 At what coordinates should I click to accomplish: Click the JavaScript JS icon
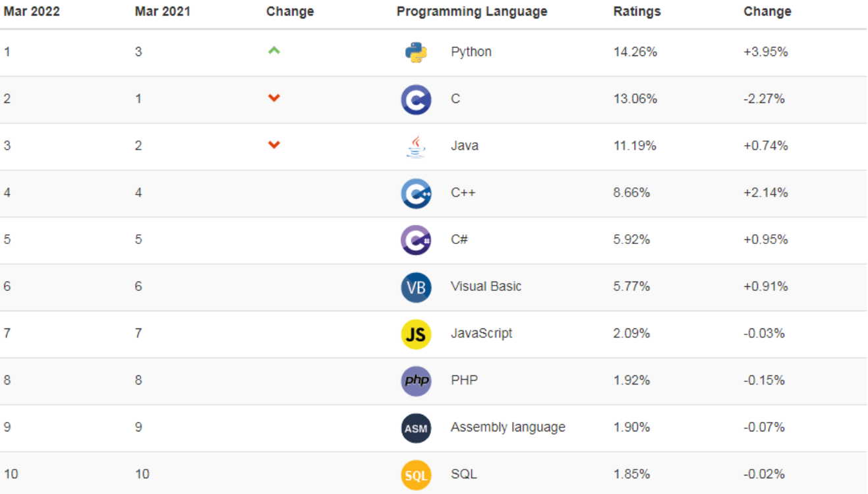(x=416, y=334)
